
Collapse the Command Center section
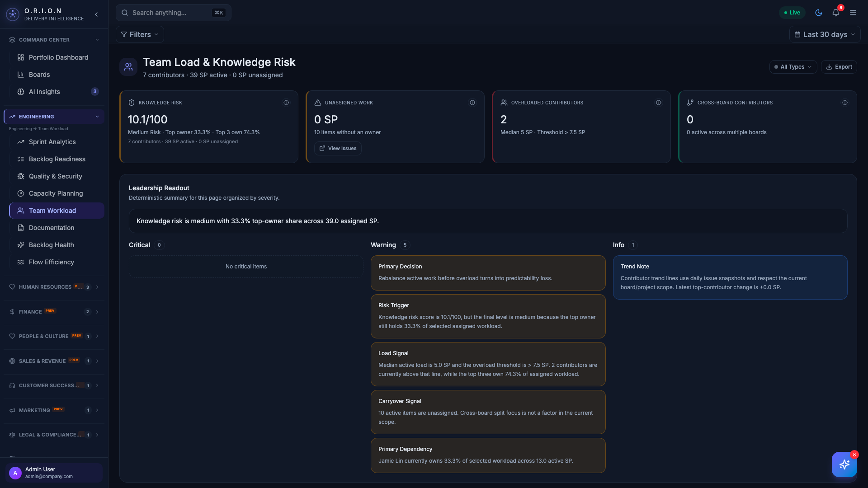[54, 40]
